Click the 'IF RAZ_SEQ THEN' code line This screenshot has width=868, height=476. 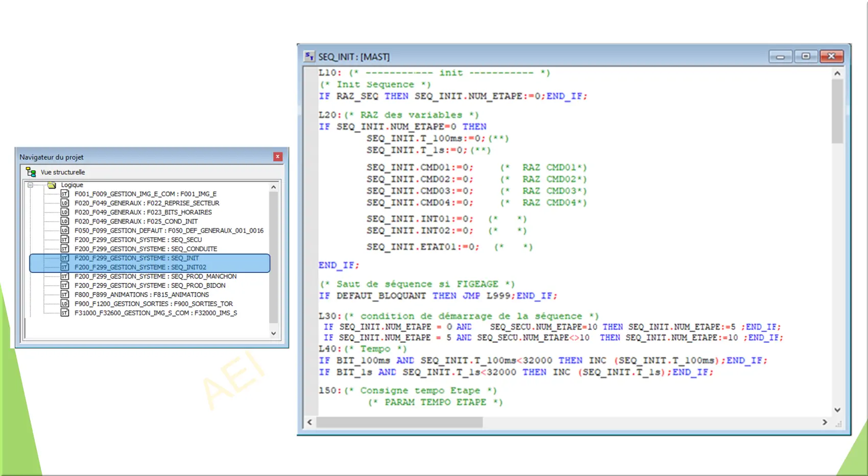tap(453, 96)
